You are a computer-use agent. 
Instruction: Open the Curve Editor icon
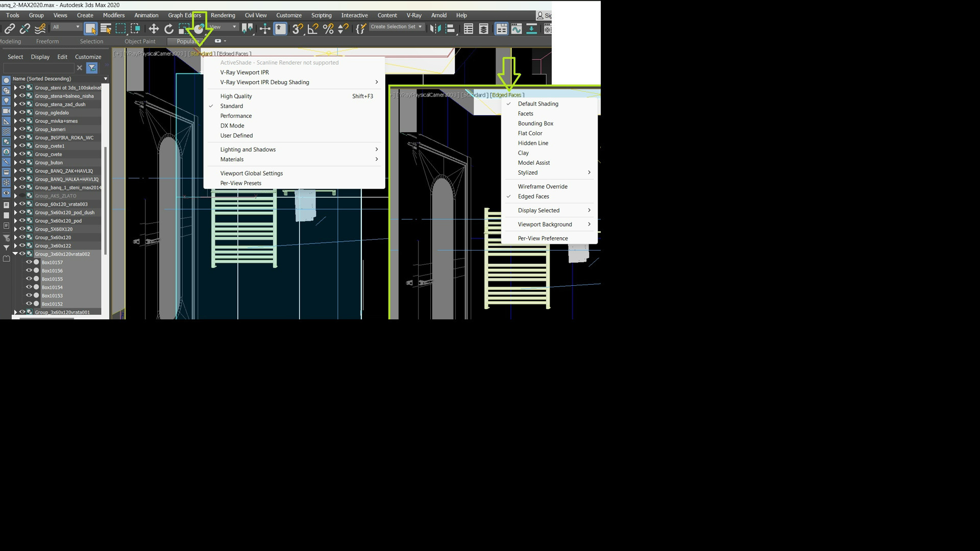(x=517, y=29)
